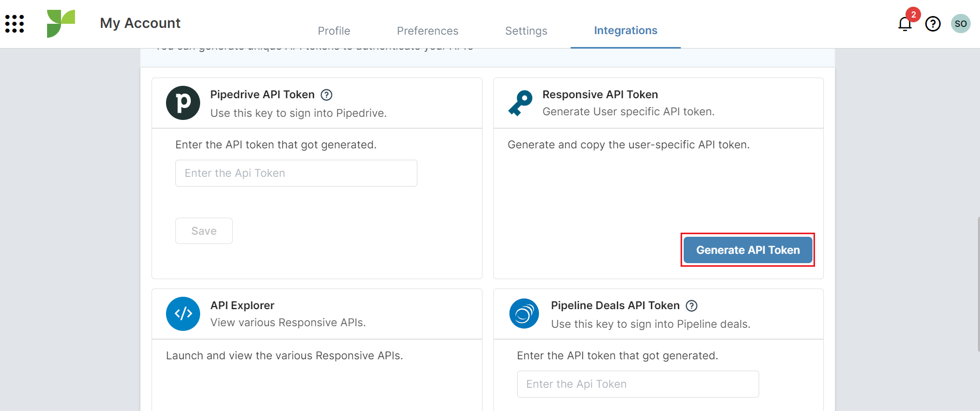Click the API Explorer title
The image size is (980, 411).
tap(242, 306)
